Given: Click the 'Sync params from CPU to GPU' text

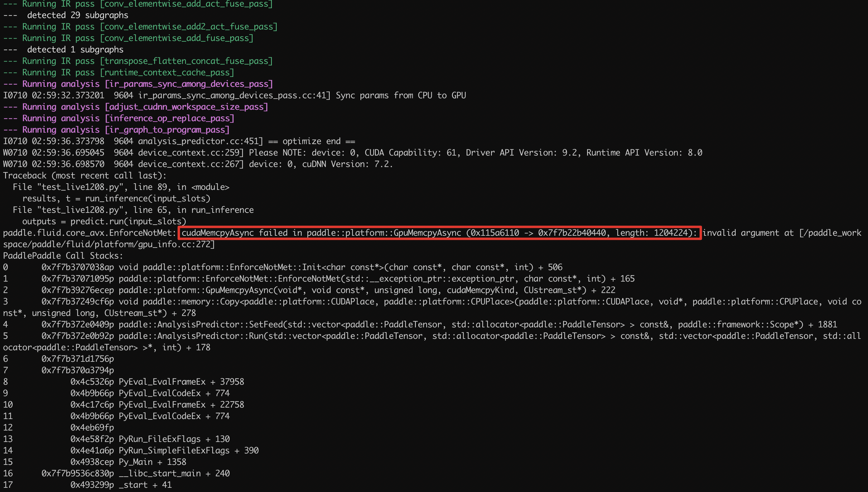Looking at the screenshot, I should point(401,95).
